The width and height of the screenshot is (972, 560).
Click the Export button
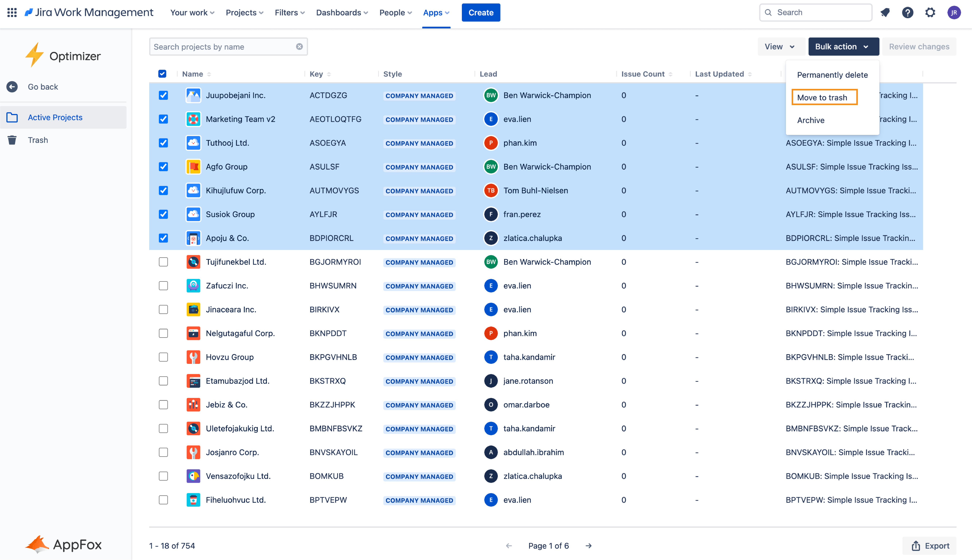coord(930,546)
